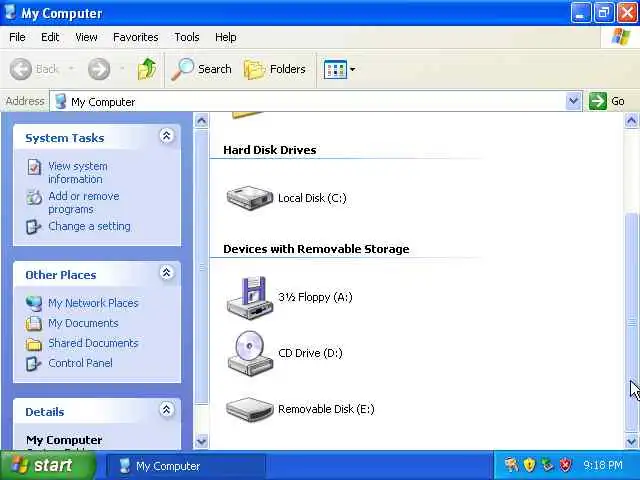
Task: Click the Windows flag logo in menu bar
Action: coord(621,37)
